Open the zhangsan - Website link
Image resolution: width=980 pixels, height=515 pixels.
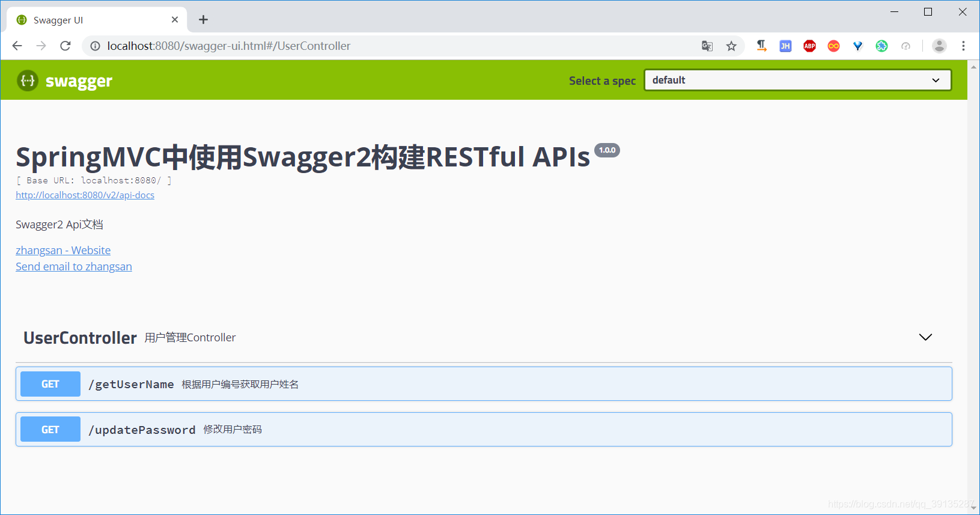pos(63,250)
